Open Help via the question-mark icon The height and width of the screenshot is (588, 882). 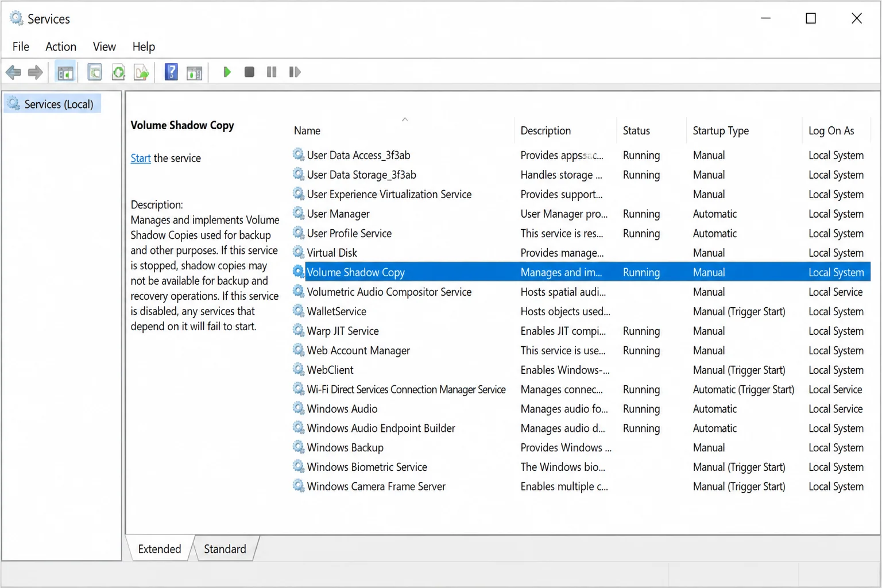171,72
